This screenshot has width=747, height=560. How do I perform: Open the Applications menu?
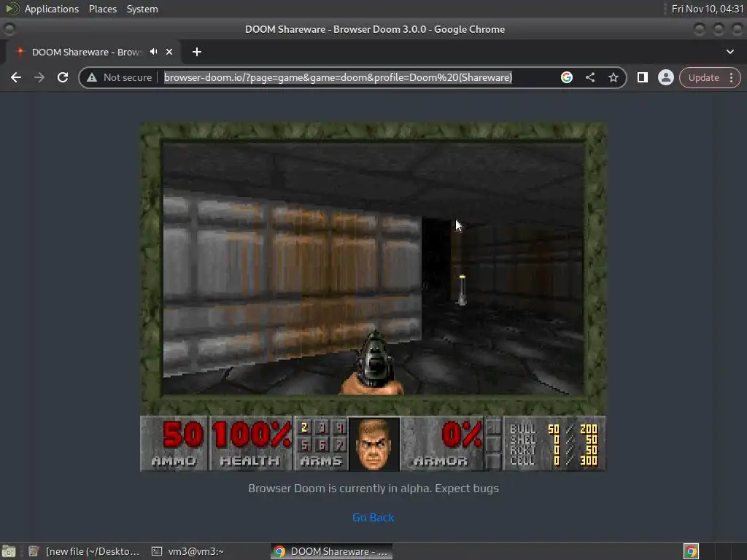(52, 9)
